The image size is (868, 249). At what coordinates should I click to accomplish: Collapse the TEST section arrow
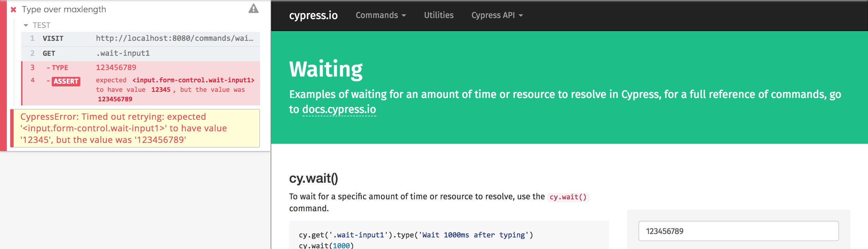click(x=26, y=26)
